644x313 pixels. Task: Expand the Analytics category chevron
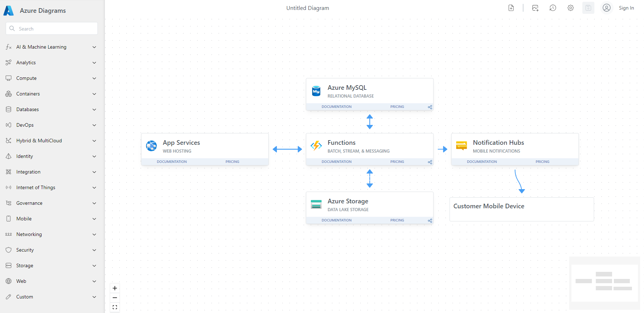(94, 62)
